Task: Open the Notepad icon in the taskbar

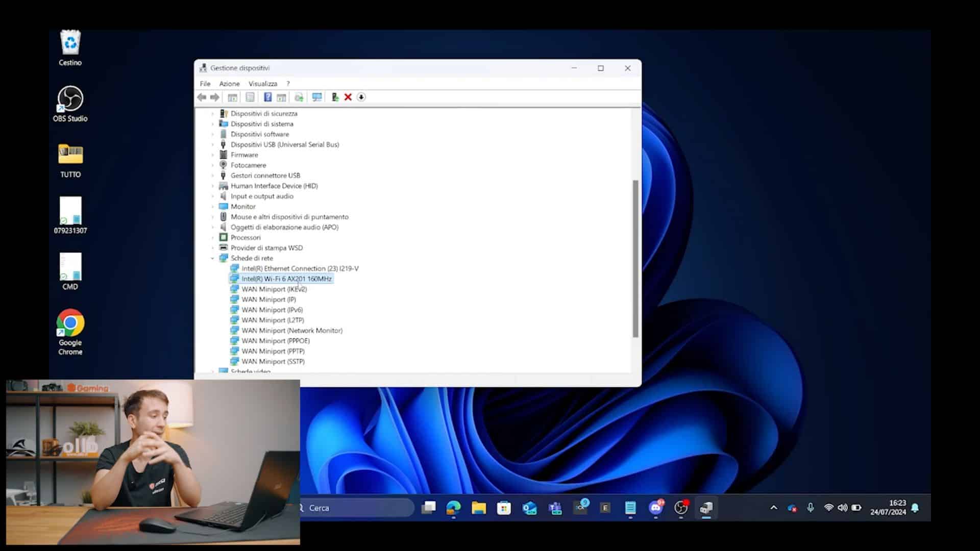Action: (x=630, y=508)
